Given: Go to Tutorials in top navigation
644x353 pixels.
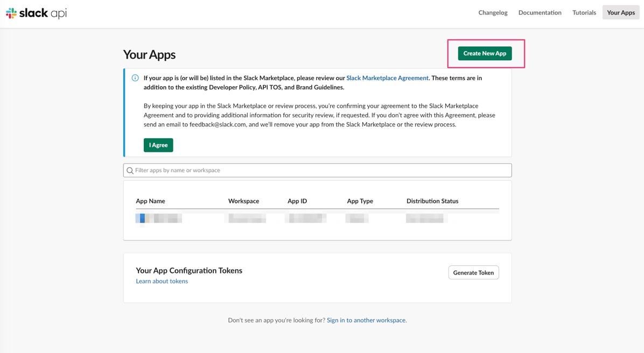Looking at the screenshot, I should click(x=584, y=13).
